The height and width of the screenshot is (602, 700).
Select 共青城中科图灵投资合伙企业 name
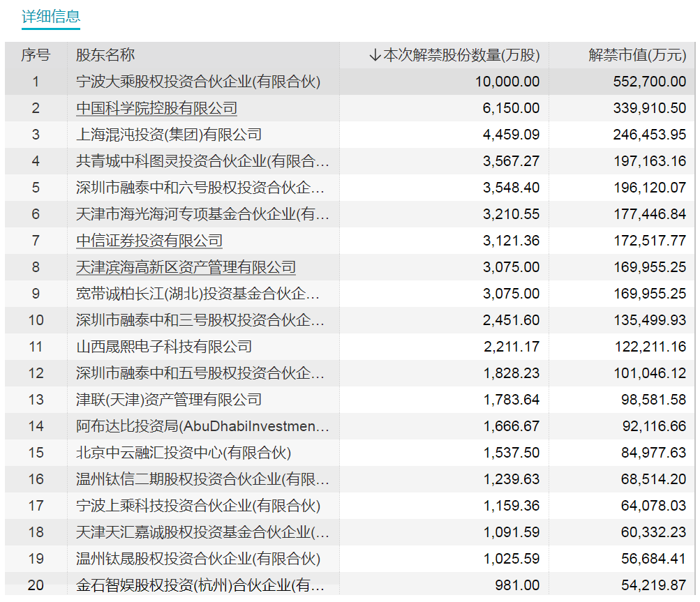(x=202, y=161)
